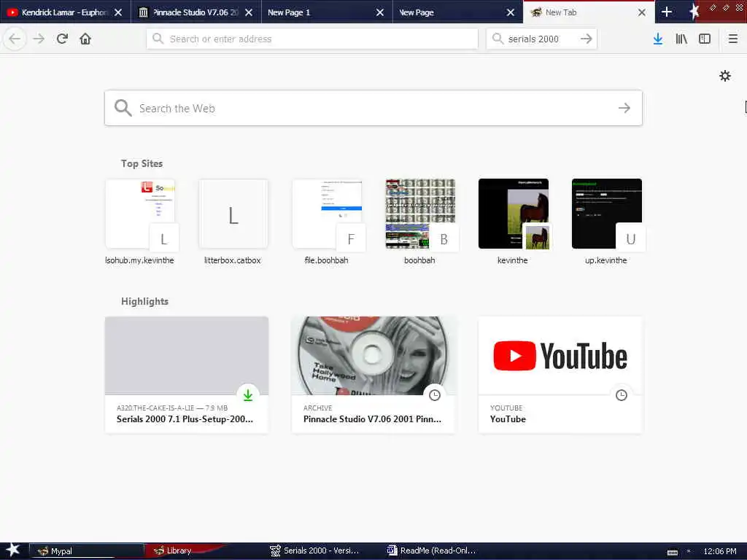Click clock history badge on YouTube card

coord(622,394)
